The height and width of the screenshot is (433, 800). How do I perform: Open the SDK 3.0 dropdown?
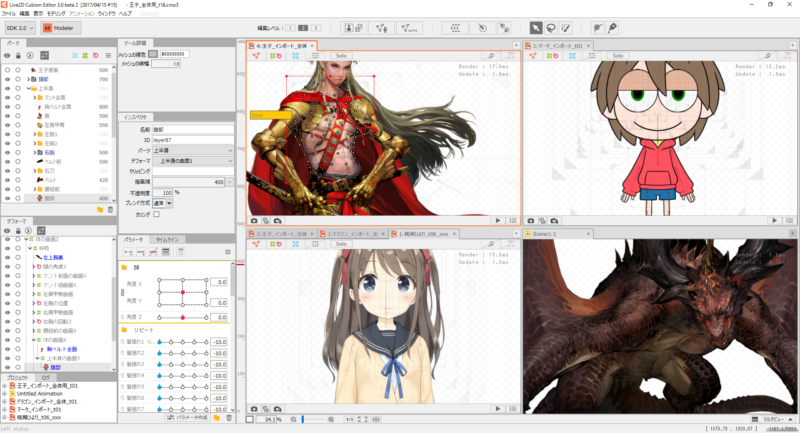tap(20, 28)
